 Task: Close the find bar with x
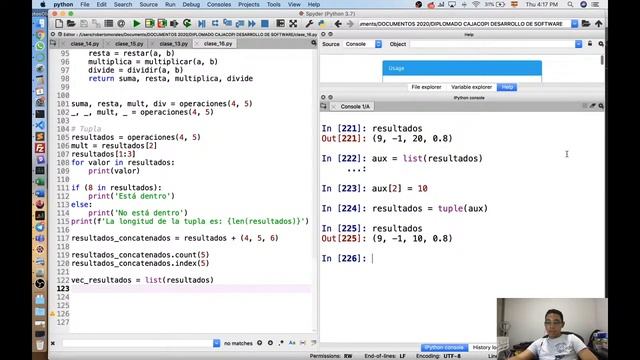(x=53, y=343)
